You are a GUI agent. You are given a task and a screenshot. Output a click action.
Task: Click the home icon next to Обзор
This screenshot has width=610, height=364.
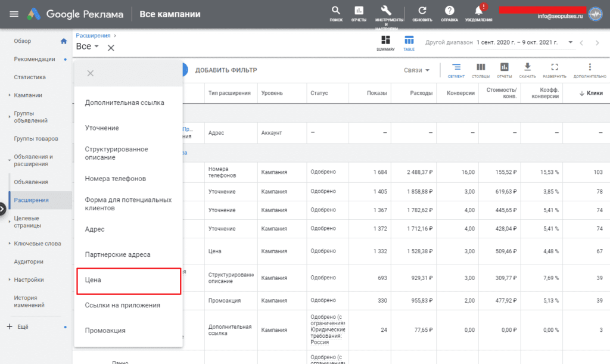coord(64,41)
